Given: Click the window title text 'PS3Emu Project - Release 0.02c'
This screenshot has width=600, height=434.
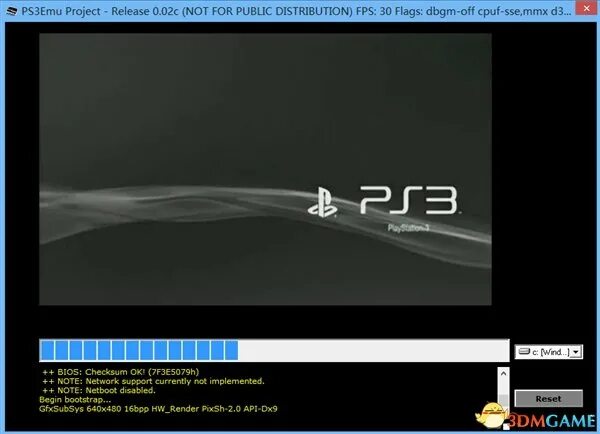Looking at the screenshot, I should (x=100, y=11).
